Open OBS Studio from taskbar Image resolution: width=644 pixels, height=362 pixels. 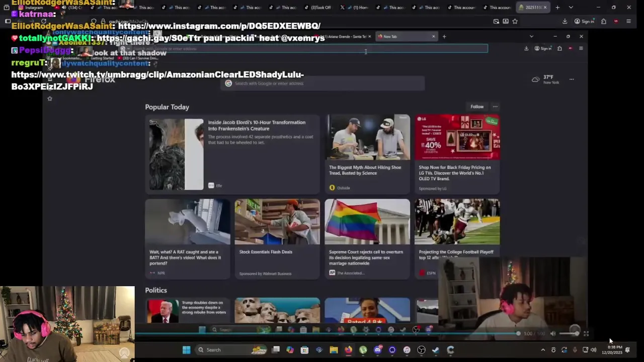coord(422,350)
